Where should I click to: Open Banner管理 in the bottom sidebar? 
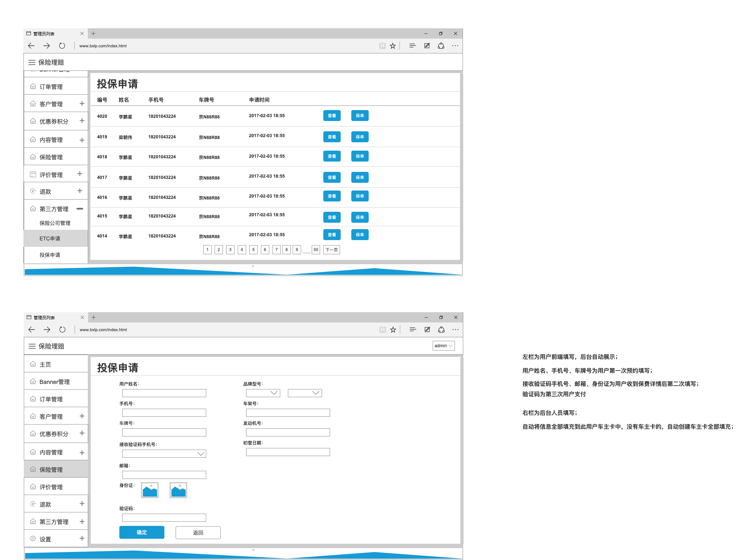(56, 382)
